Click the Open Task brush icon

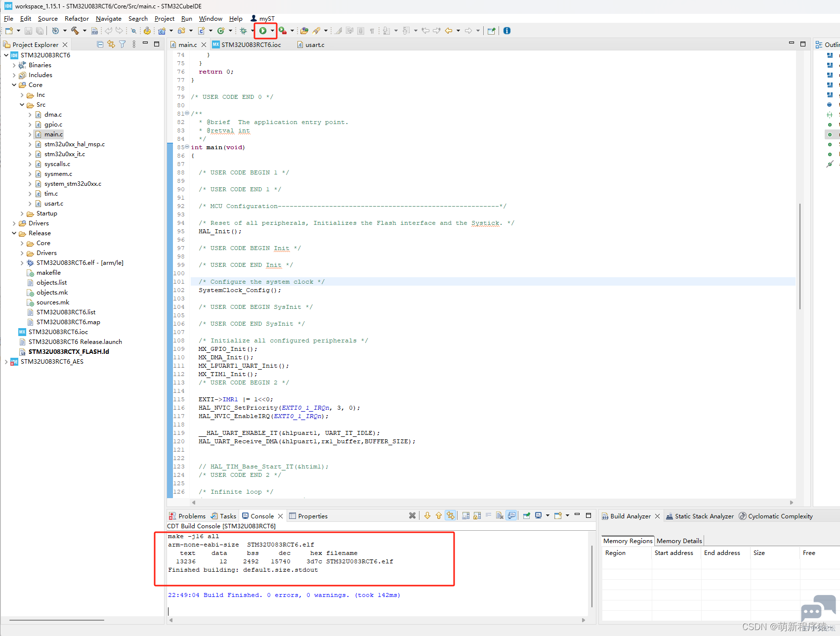(316, 31)
